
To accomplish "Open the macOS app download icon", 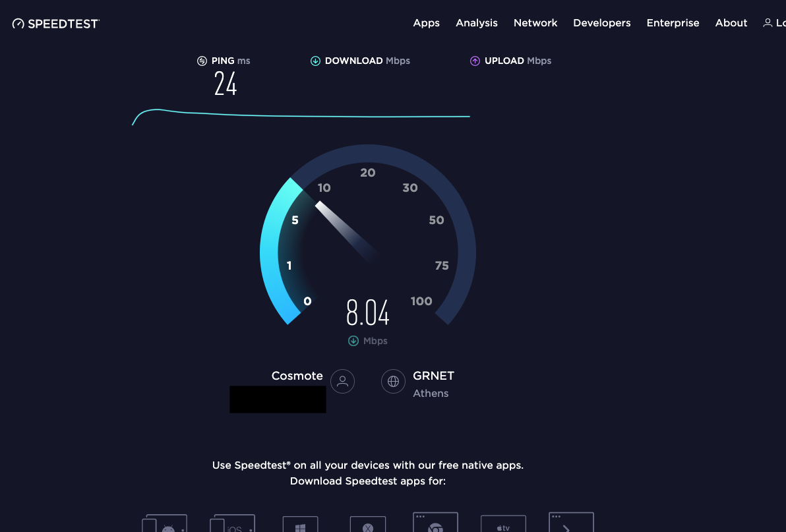I will (x=368, y=524).
